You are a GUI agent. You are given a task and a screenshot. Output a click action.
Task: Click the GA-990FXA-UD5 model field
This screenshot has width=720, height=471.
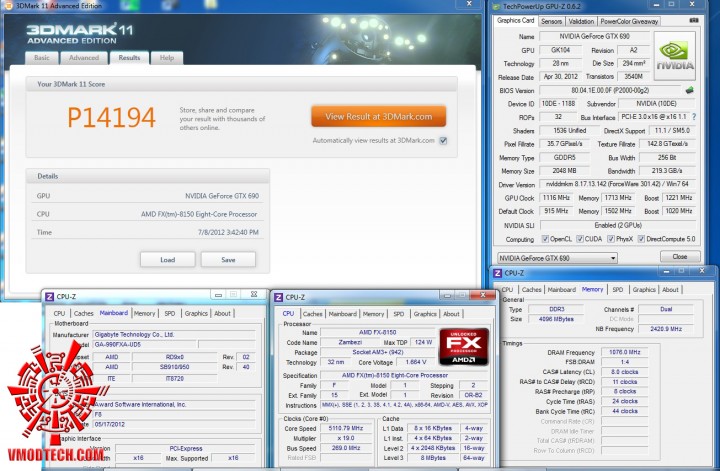[x=145, y=344]
